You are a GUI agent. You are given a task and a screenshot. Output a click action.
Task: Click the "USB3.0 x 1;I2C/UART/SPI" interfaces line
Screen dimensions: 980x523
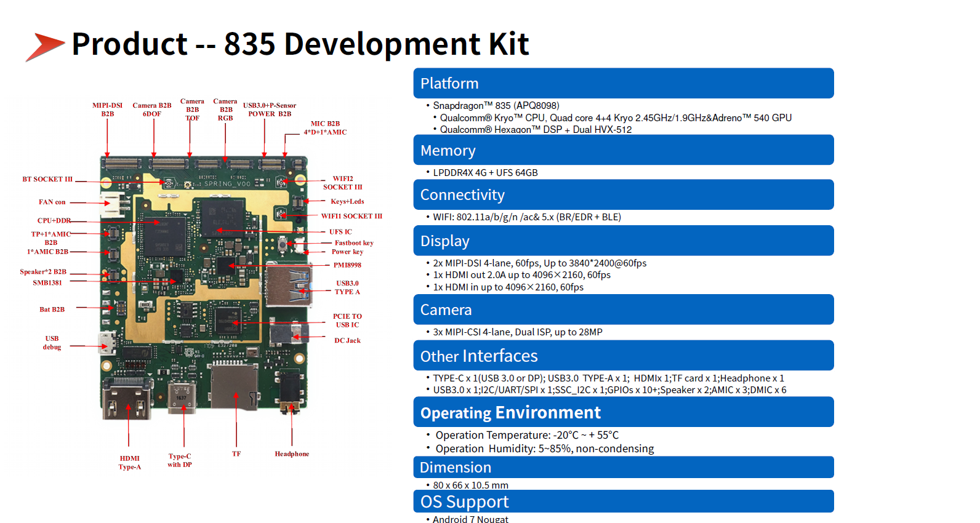click(x=609, y=390)
